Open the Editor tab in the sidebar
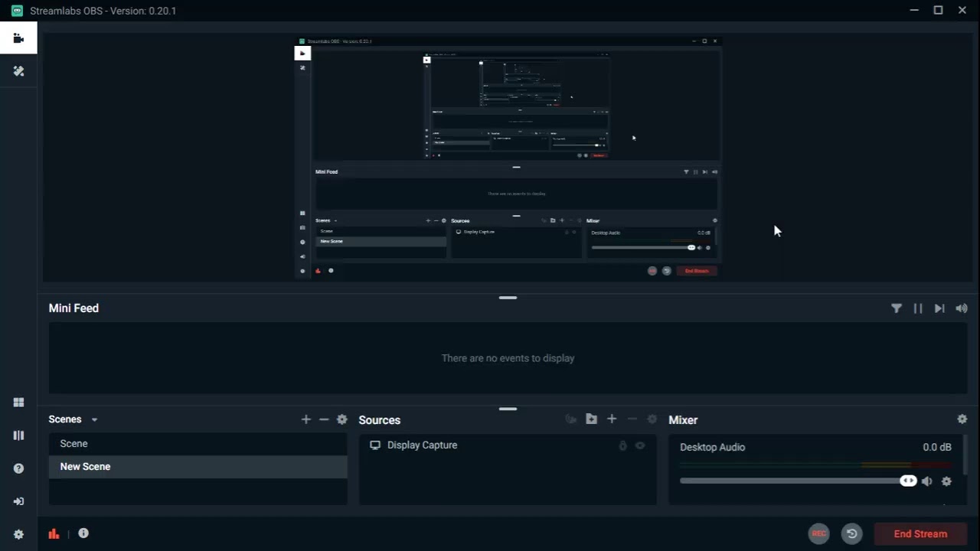The width and height of the screenshot is (980, 551). pyautogui.click(x=18, y=38)
